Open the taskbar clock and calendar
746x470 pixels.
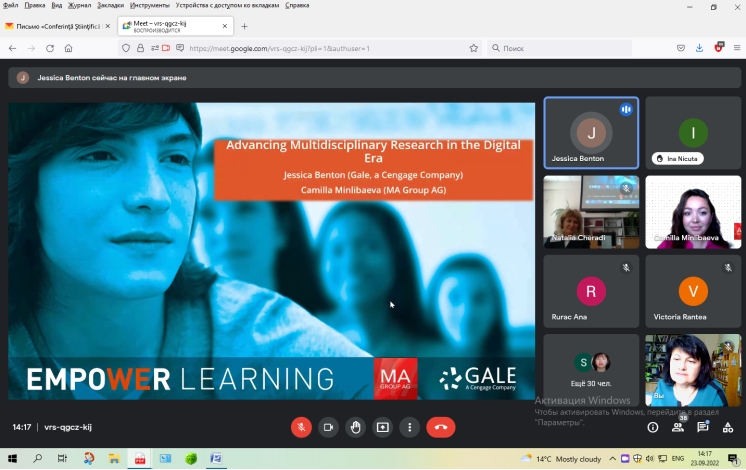[705, 459]
